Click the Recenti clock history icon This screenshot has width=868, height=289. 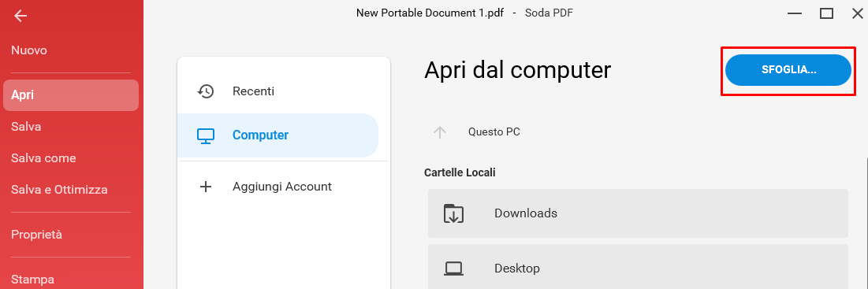tap(206, 91)
